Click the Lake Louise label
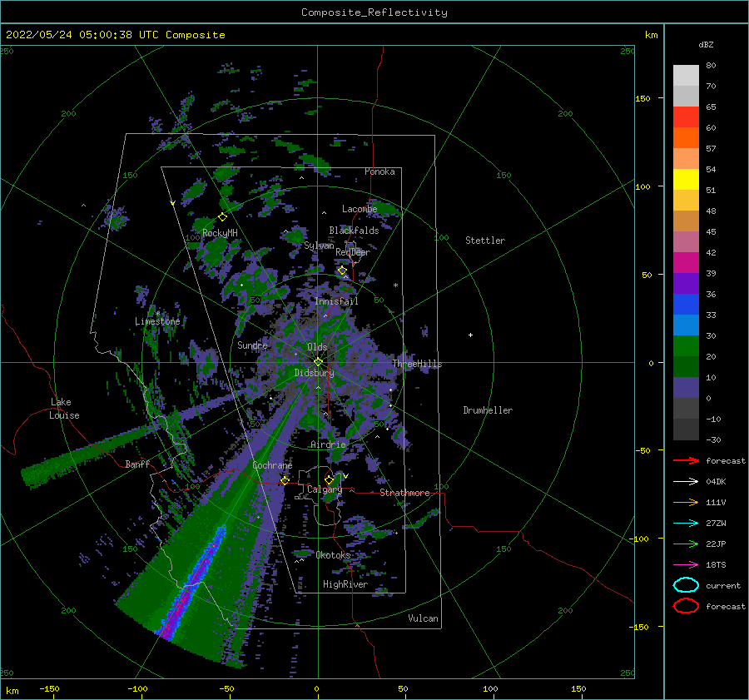749x700 pixels. (64, 409)
